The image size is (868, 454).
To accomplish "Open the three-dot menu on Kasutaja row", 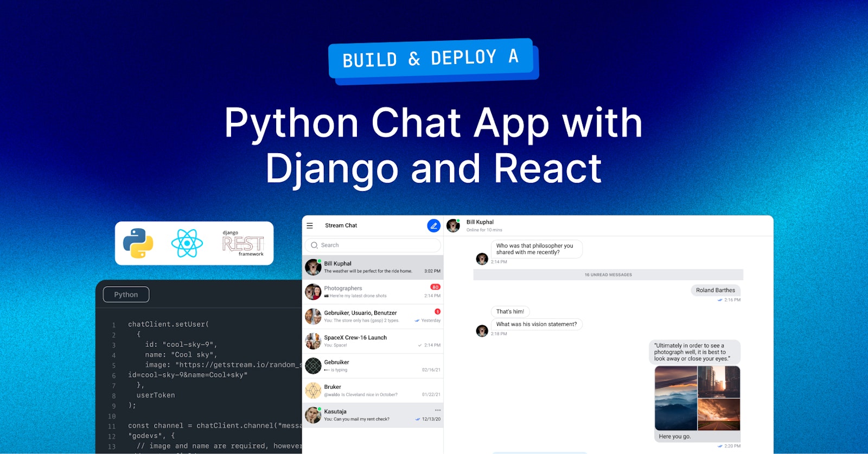I will pyautogui.click(x=438, y=410).
